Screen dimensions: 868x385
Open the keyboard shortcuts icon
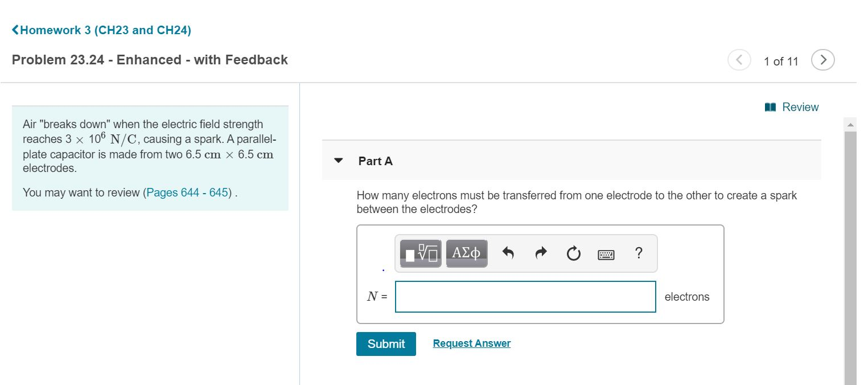coord(606,254)
